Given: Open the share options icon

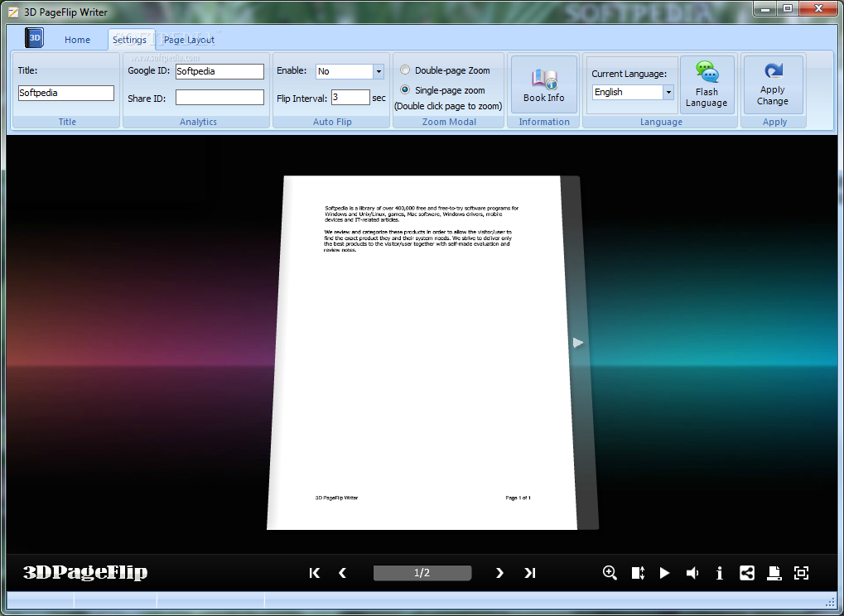Looking at the screenshot, I should click(747, 573).
